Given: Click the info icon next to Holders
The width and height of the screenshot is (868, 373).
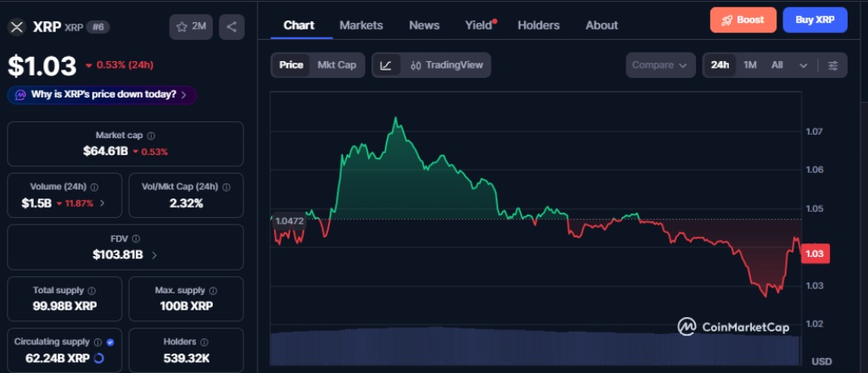Looking at the screenshot, I should pyautogui.click(x=203, y=342).
